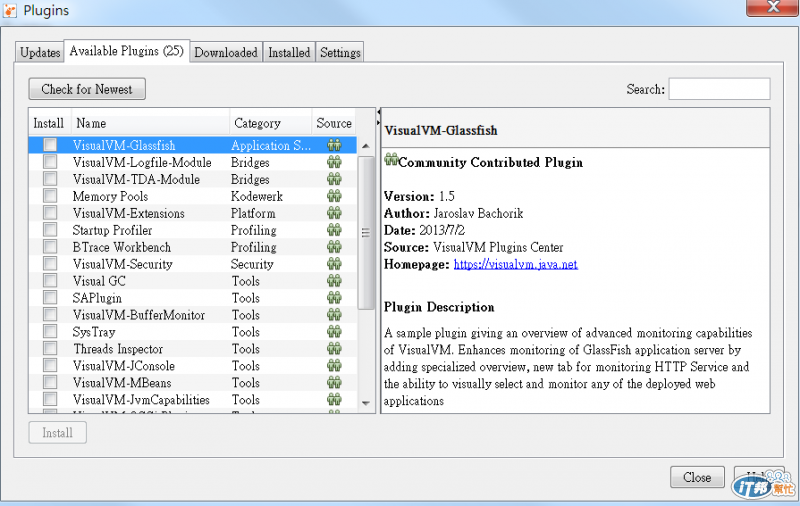Click community source icon for VisualVM-Extensions row

point(334,213)
